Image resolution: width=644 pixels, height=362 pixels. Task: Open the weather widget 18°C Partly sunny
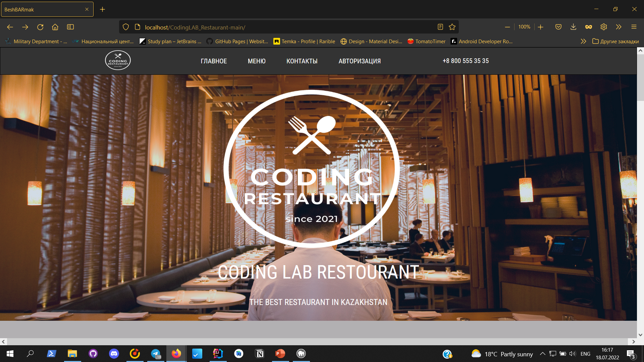pos(502,354)
